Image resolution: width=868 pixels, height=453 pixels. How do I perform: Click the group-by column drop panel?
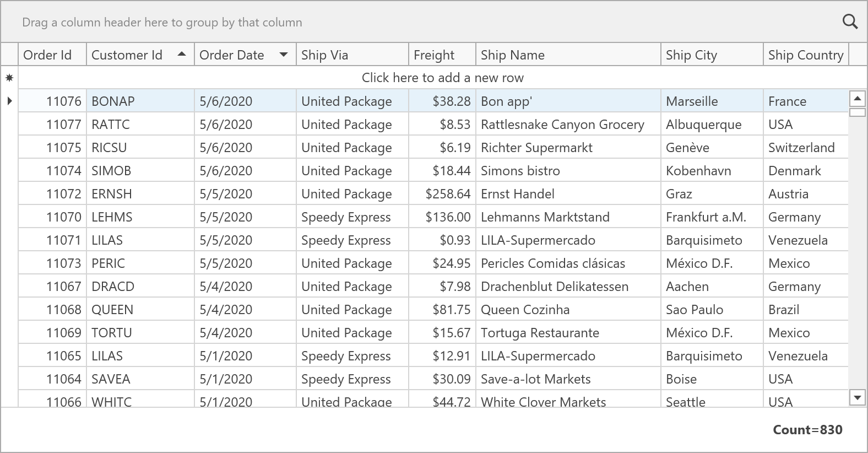(386, 23)
